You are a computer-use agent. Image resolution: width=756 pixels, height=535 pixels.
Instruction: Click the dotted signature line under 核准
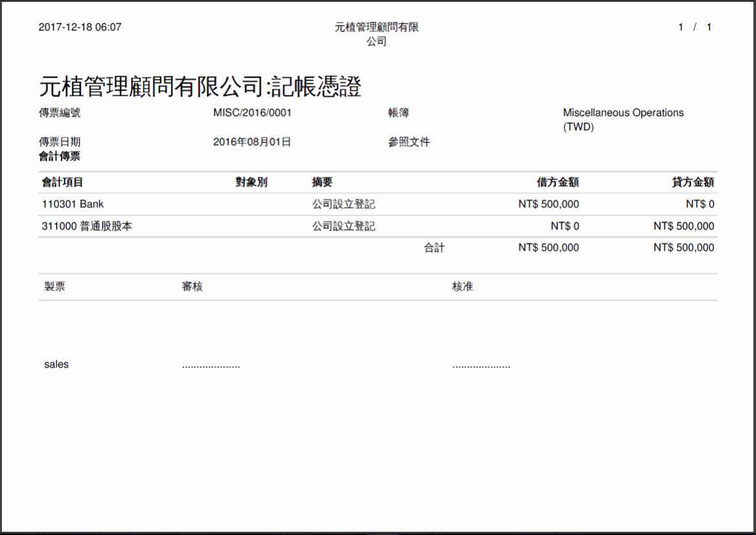click(x=481, y=367)
